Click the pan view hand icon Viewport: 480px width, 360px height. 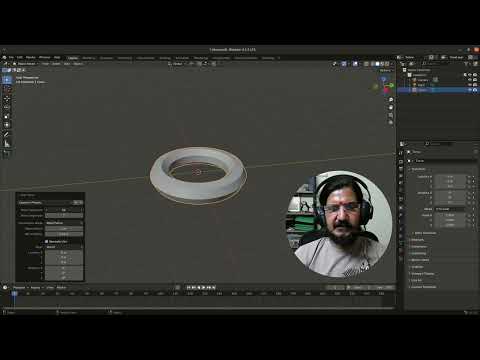(391, 107)
